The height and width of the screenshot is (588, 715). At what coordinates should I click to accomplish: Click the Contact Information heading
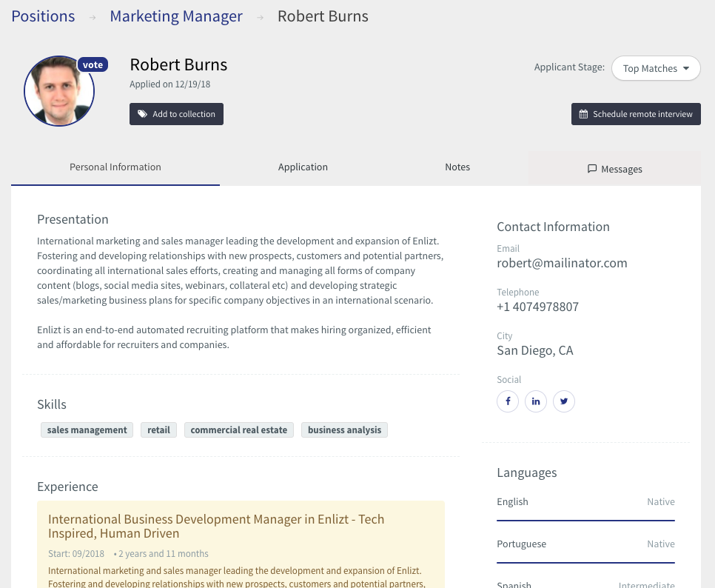pyautogui.click(x=553, y=227)
